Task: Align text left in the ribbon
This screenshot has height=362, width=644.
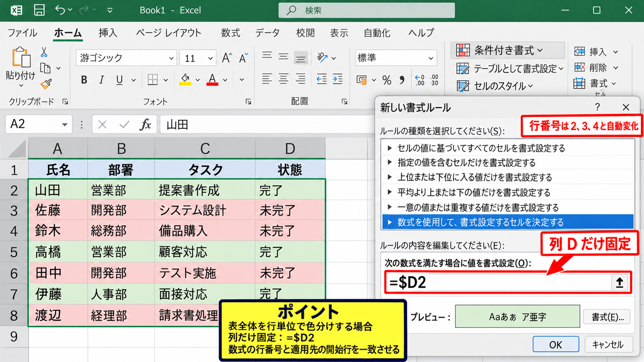Action: pos(267,79)
